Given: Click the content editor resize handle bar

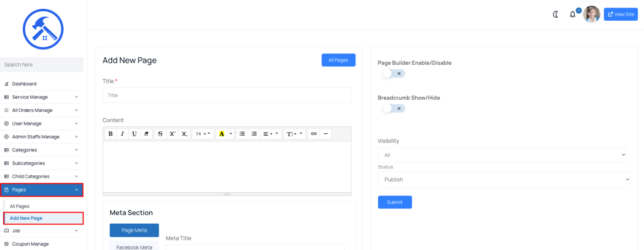Looking at the screenshot, I should click(226, 194).
